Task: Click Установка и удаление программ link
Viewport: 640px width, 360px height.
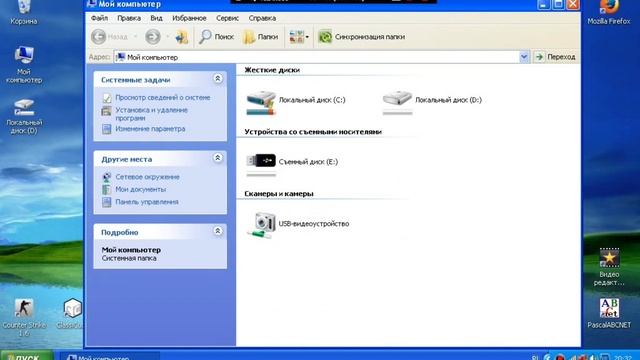Action: point(151,114)
